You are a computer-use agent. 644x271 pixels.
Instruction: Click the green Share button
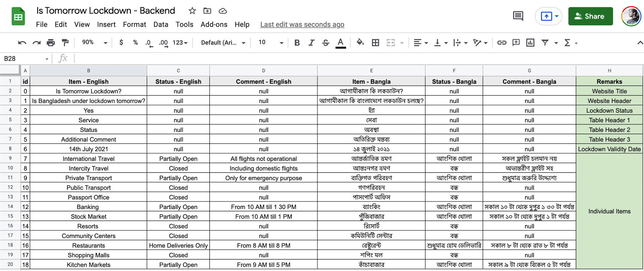point(590,16)
